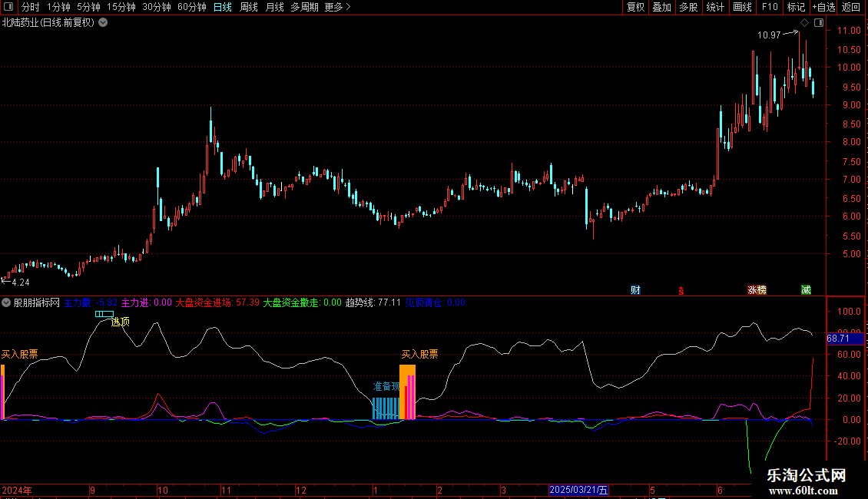Toggle the right side panel icon
868x499 pixels.
tap(819, 23)
